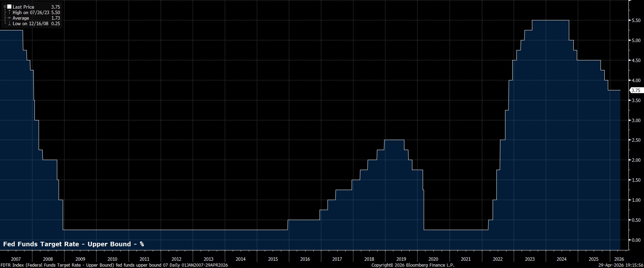
Task: Click the Fed Funds Target Rate chart title
Action: click(73, 244)
